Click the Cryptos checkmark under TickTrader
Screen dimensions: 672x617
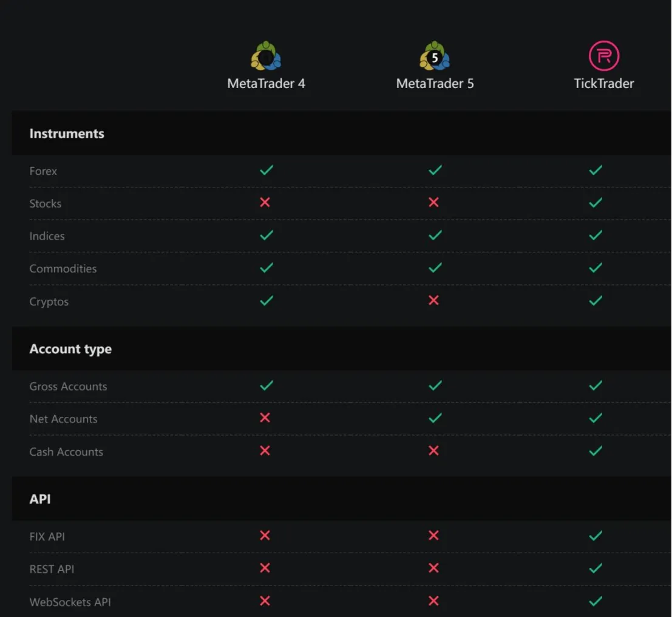pyautogui.click(x=596, y=300)
